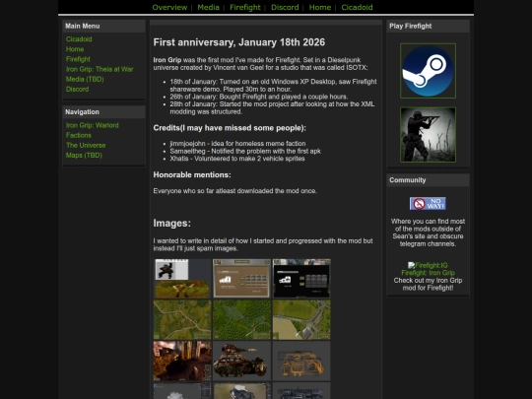Click the Samaeltheg credit entry
532x399 pixels.
click(x=245, y=151)
